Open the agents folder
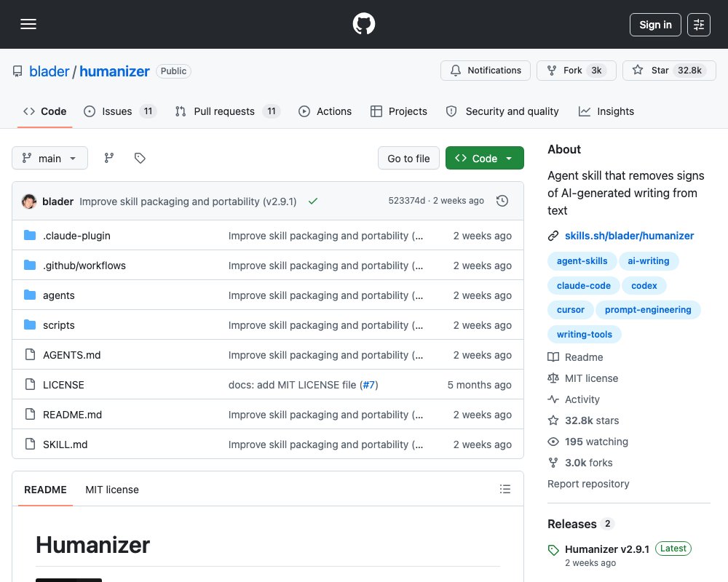The width and height of the screenshot is (728, 582). (58, 295)
